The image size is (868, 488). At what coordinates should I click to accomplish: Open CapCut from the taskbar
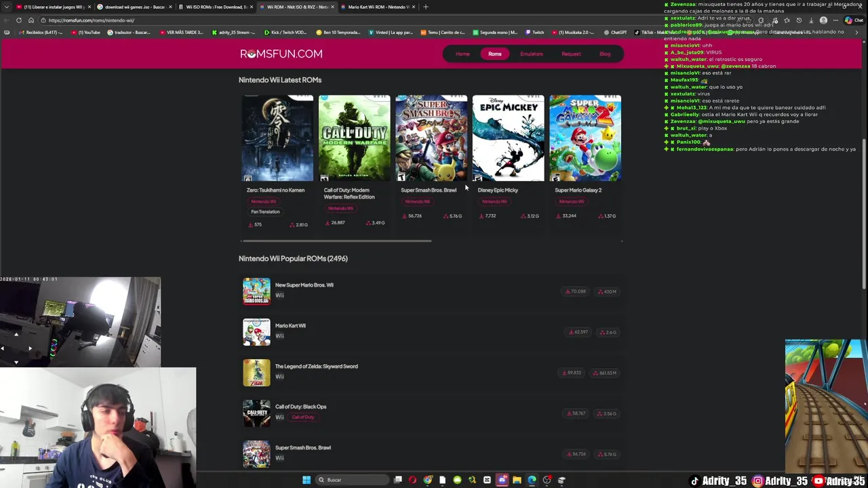click(487, 480)
